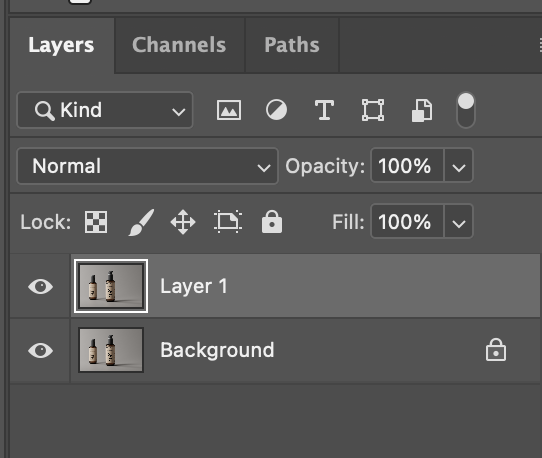Filter for smart objects icon
This screenshot has height=458, width=542.
pyautogui.click(x=422, y=110)
